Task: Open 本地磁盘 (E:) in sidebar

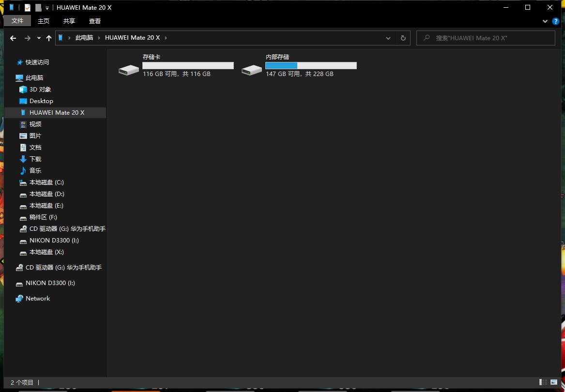Action: point(46,205)
